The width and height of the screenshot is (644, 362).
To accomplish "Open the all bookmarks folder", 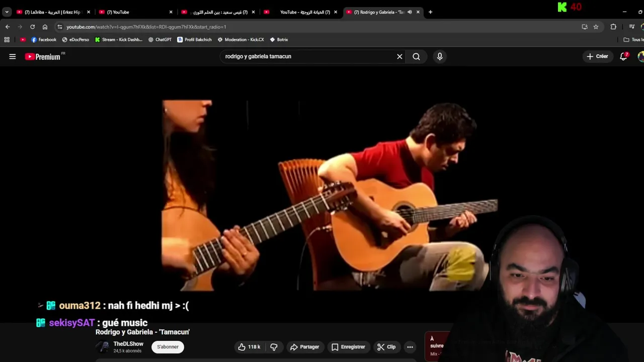I will pyautogui.click(x=633, y=40).
